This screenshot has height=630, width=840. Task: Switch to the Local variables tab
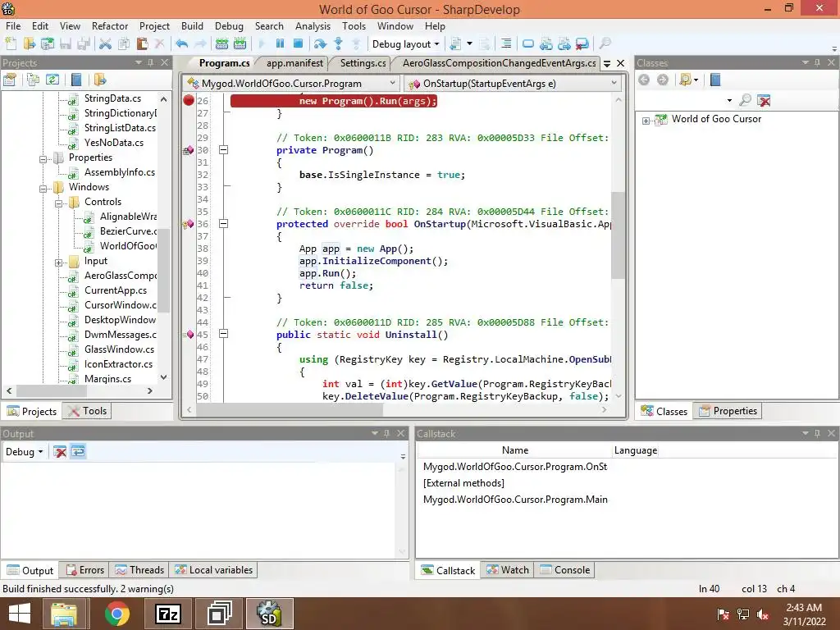pyautogui.click(x=214, y=570)
